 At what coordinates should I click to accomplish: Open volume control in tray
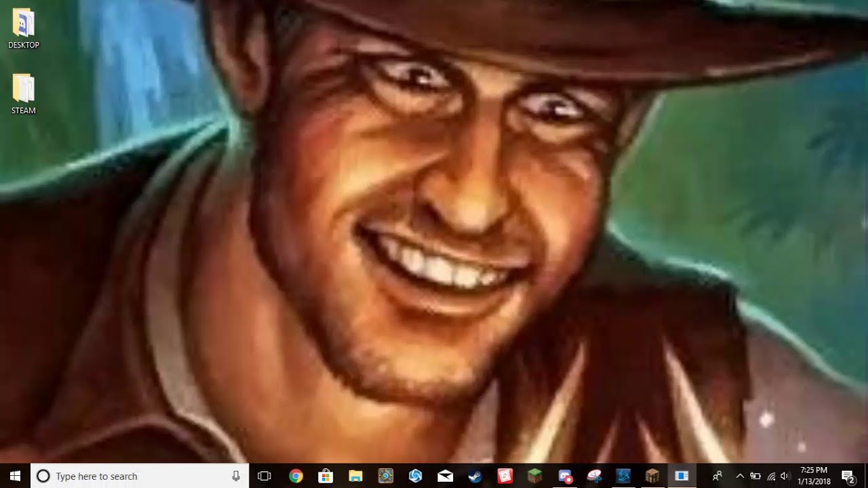point(785,476)
